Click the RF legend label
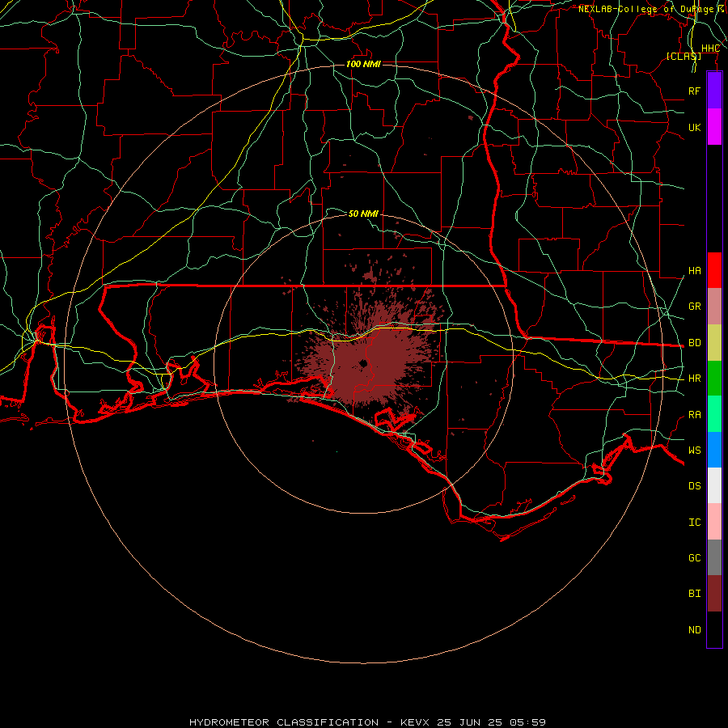Viewport: 728px width, 728px height. point(694,91)
